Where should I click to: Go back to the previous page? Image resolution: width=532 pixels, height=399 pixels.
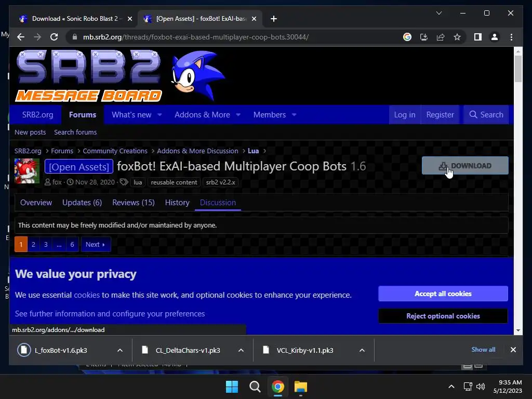pyautogui.click(x=21, y=37)
